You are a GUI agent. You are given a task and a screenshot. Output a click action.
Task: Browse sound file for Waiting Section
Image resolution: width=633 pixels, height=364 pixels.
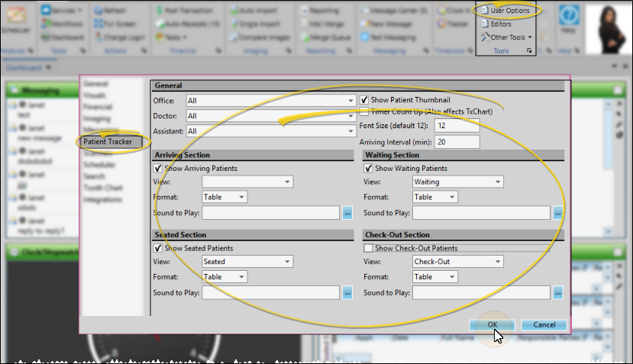[x=557, y=213]
